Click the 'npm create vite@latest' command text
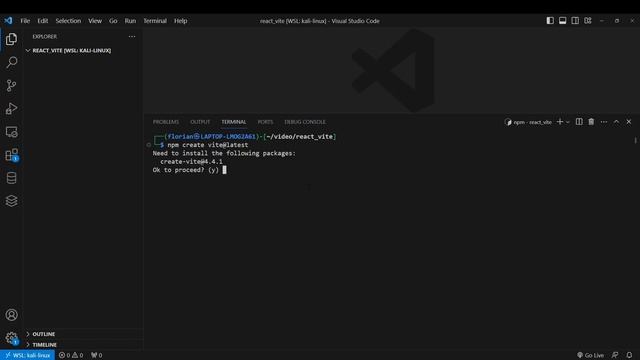The width and height of the screenshot is (640, 360). (x=207, y=145)
